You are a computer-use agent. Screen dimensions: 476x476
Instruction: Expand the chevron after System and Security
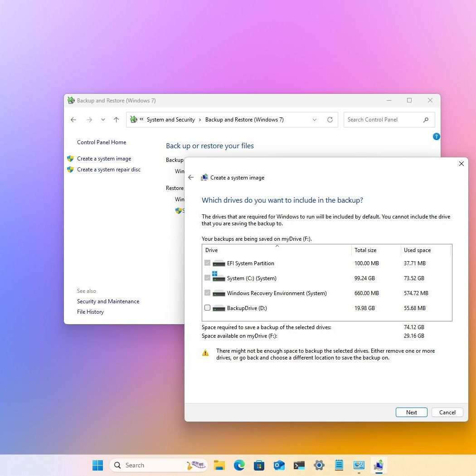tap(200, 120)
